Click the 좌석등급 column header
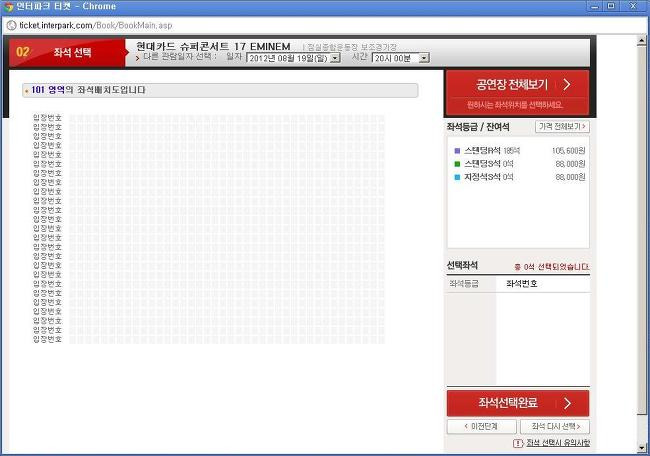650x456 pixels. click(464, 284)
